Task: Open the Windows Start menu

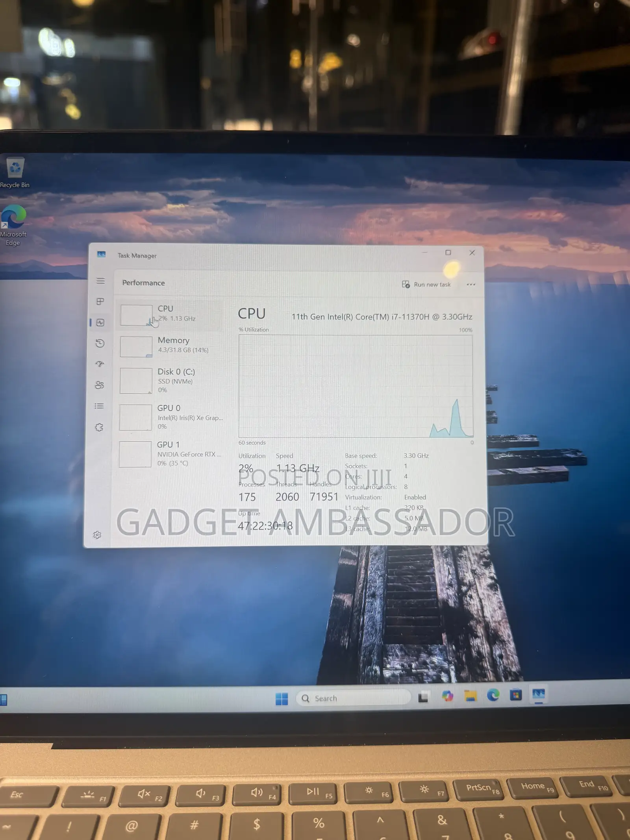Action: [x=282, y=699]
